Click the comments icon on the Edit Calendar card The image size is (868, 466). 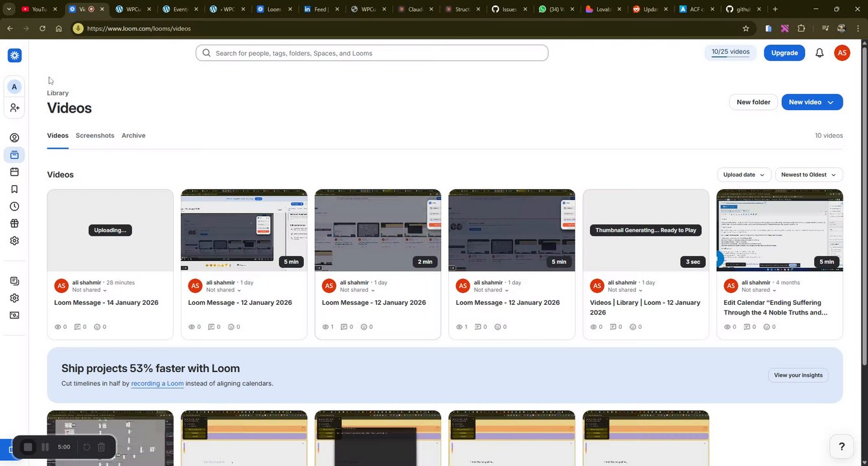click(x=747, y=327)
